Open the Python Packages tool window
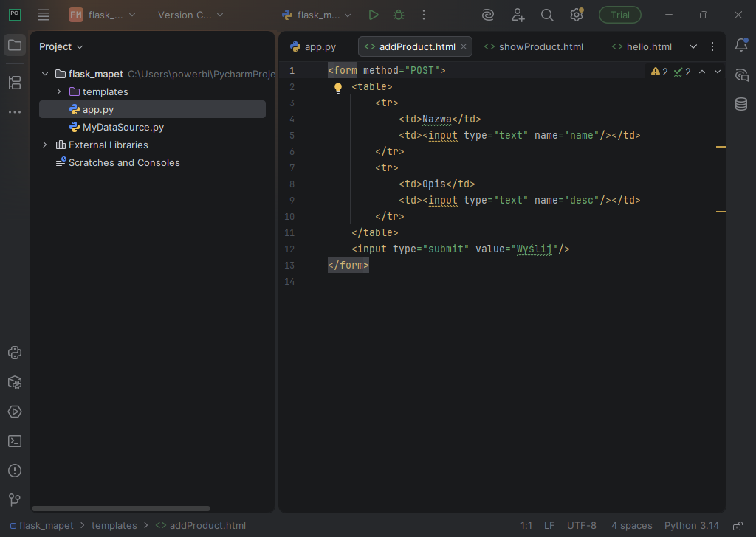Viewport: 756px width, 537px height. click(15, 382)
